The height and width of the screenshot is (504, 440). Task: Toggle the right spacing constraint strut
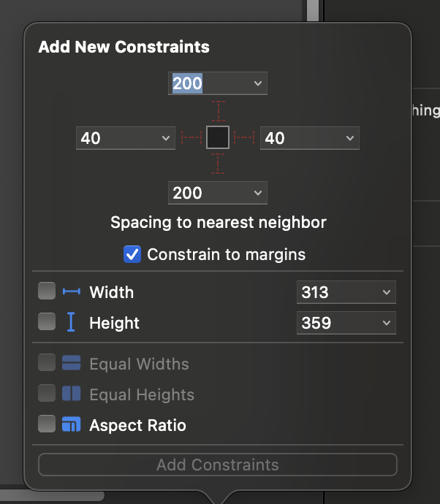244,137
